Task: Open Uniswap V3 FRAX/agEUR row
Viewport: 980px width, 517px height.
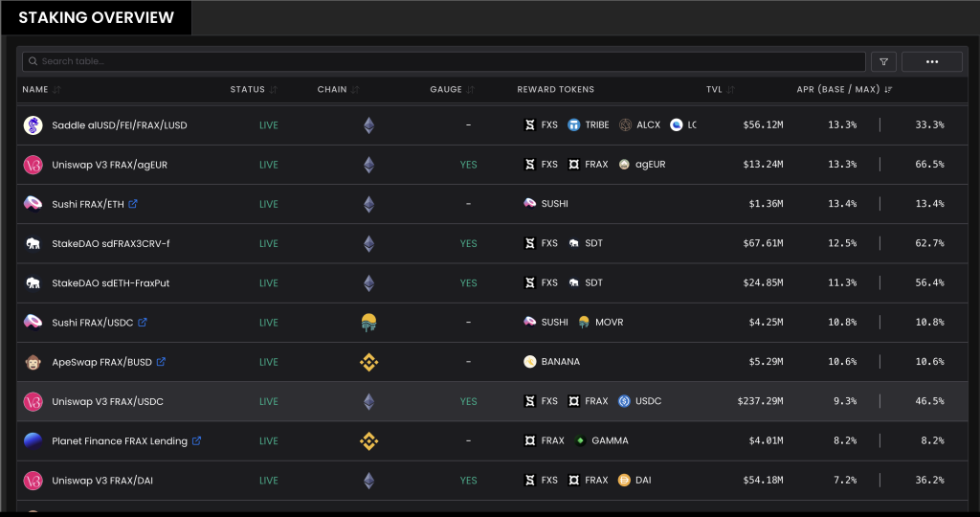Action: point(493,165)
